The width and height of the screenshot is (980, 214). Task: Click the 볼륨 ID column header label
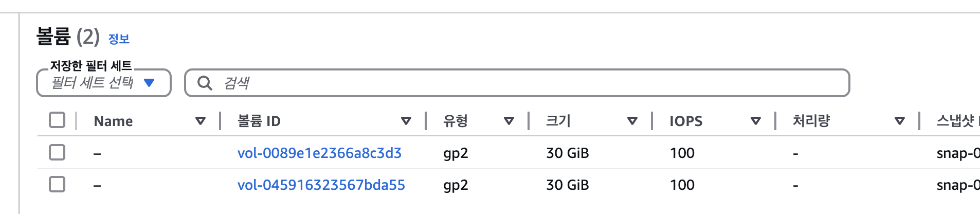(x=259, y=121)
